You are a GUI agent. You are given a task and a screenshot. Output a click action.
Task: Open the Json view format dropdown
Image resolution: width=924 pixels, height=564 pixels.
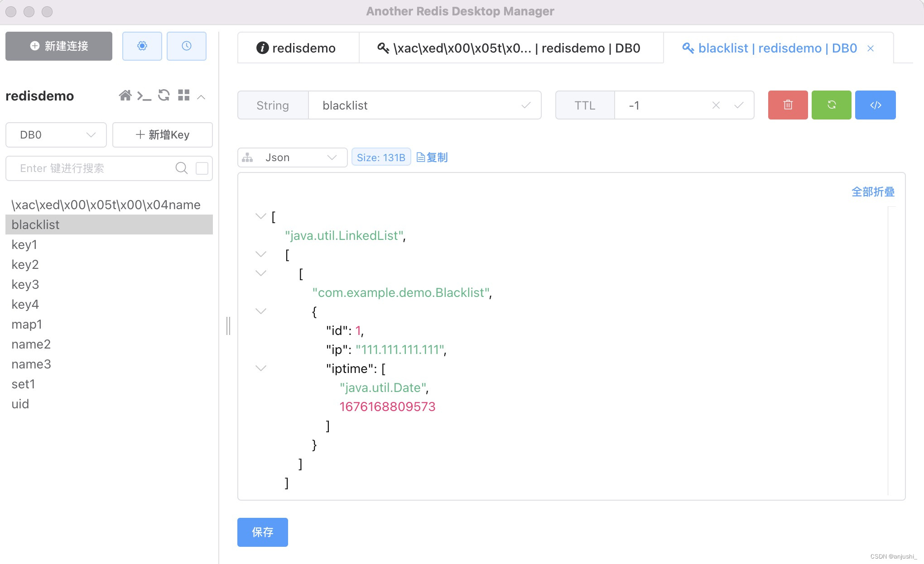point(292,158)
